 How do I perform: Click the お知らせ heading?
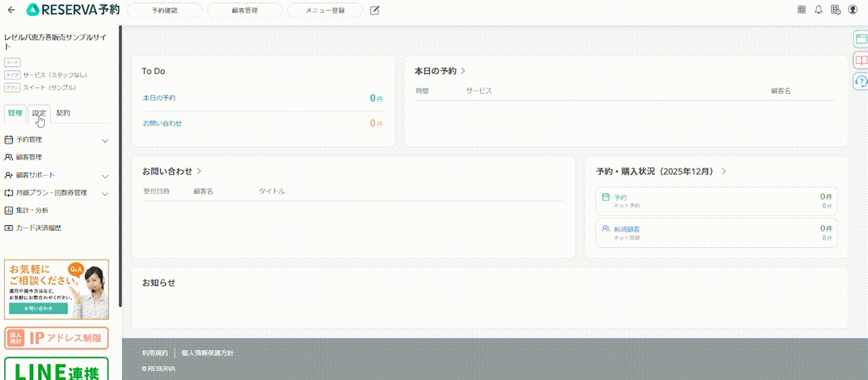point(159,282)
